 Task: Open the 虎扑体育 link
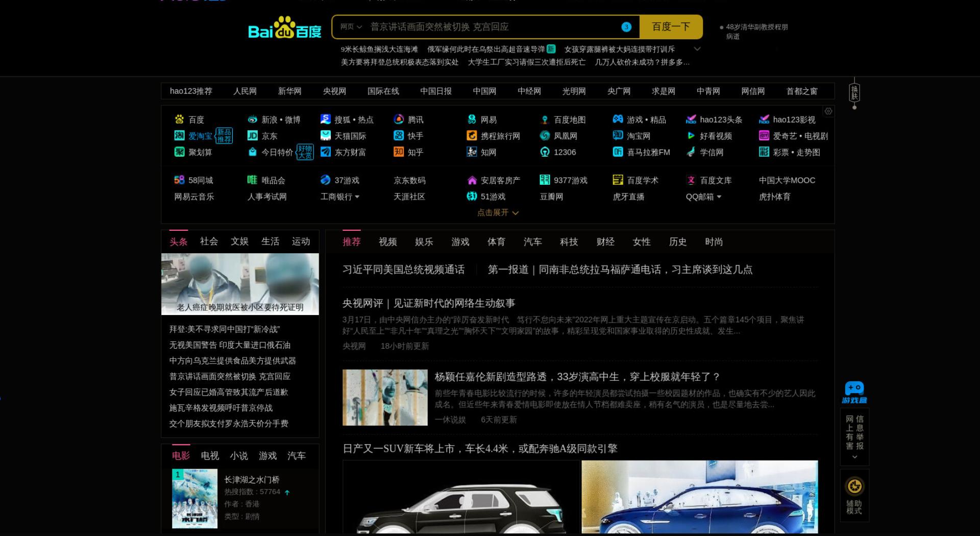pos(774,197)
